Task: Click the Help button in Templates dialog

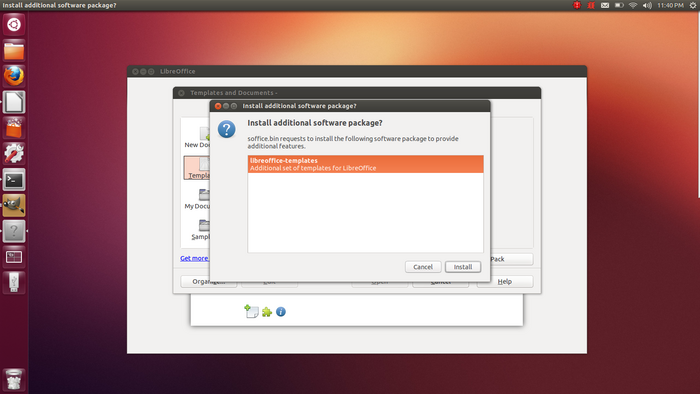Action: click(505, 282)
